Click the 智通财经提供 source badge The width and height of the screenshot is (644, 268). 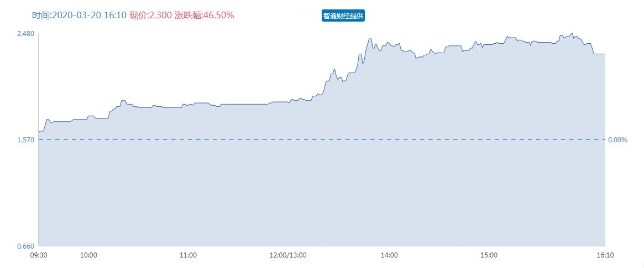pos(343,16)
